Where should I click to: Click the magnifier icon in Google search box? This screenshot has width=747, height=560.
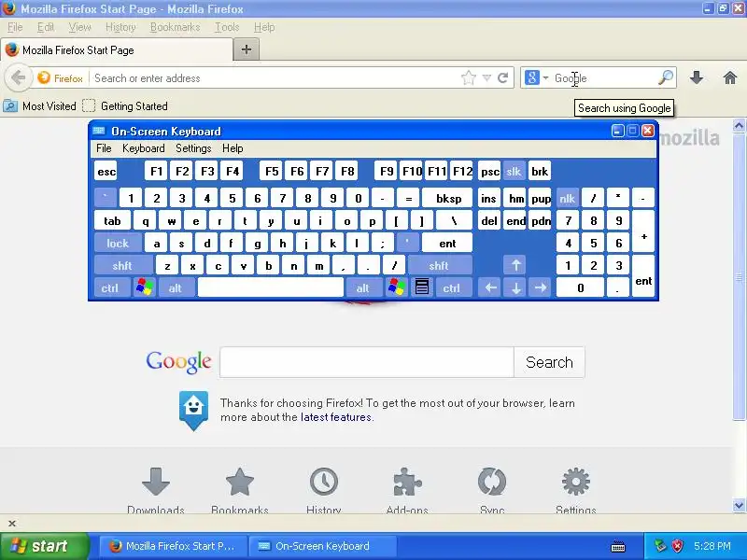coord(666,77)
